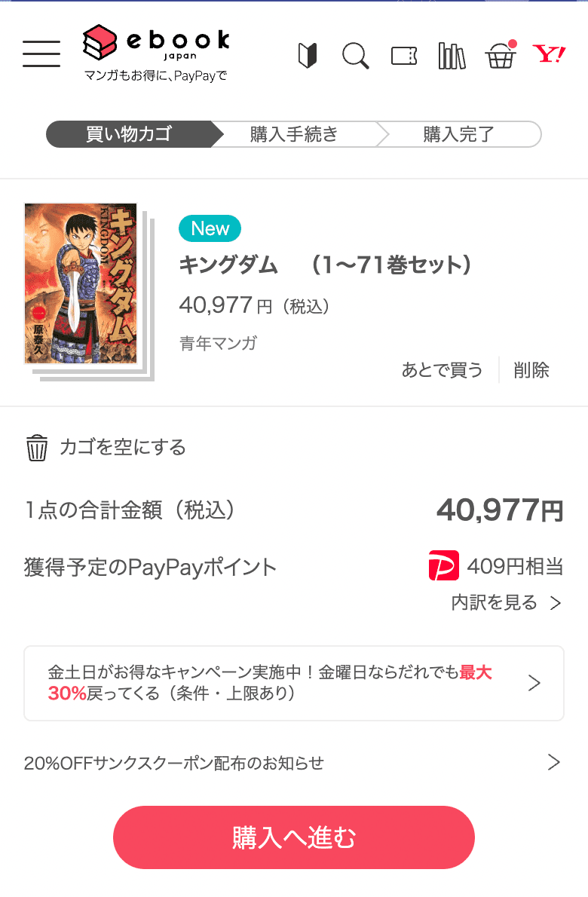Viewport: 588px width, 897px height.
Task: Select the 購入完了 step
Action: 458,135
